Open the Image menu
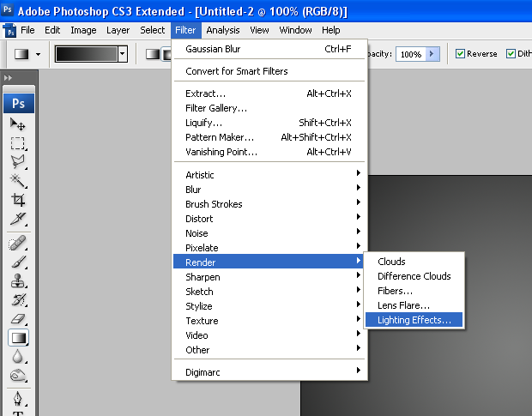Image resolution: width=532 pixels, height=416 pixels. pyautogui.click(x=83, y=30)
